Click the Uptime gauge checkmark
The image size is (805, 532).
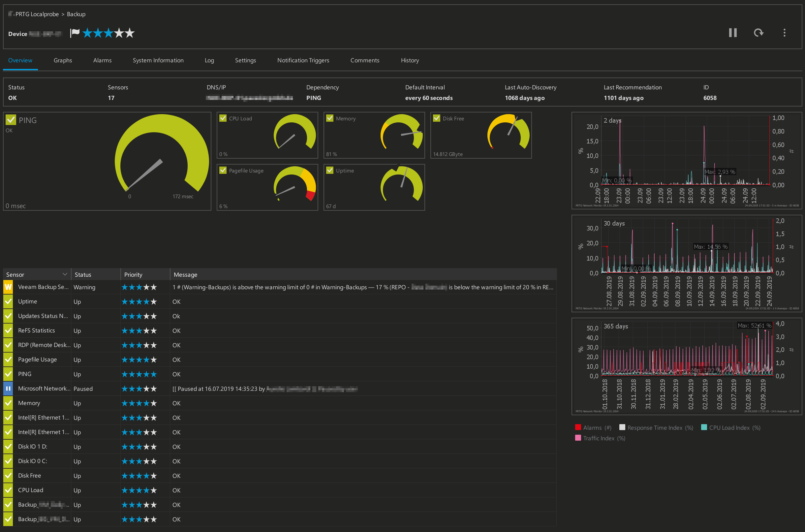coord(330,170)
